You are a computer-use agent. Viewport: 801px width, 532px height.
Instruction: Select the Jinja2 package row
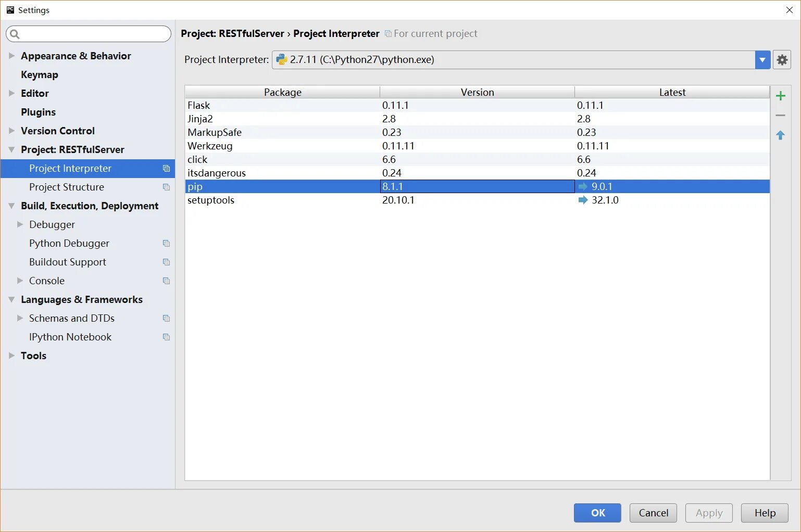478,119
